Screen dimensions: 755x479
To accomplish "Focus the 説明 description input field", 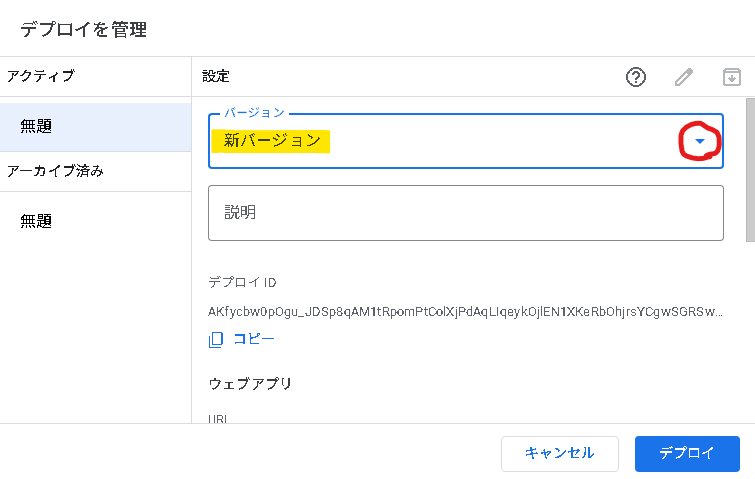I will pos(465,212).
